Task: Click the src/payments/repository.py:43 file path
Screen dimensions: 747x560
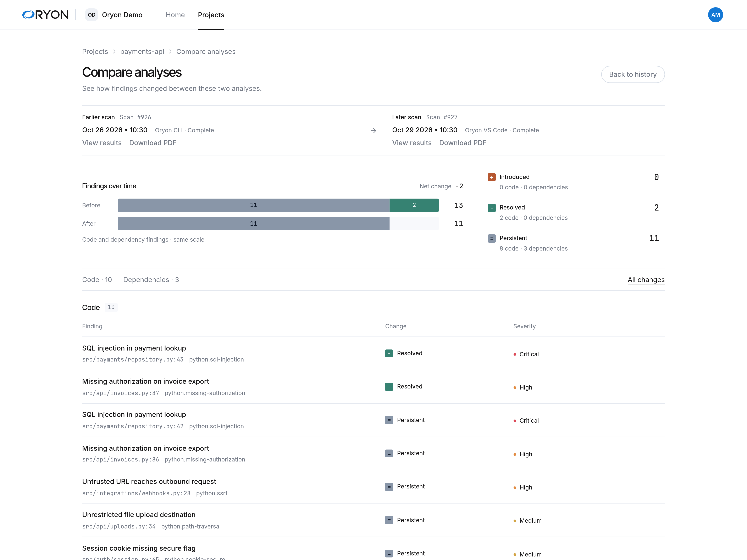Action: point(133,359)
